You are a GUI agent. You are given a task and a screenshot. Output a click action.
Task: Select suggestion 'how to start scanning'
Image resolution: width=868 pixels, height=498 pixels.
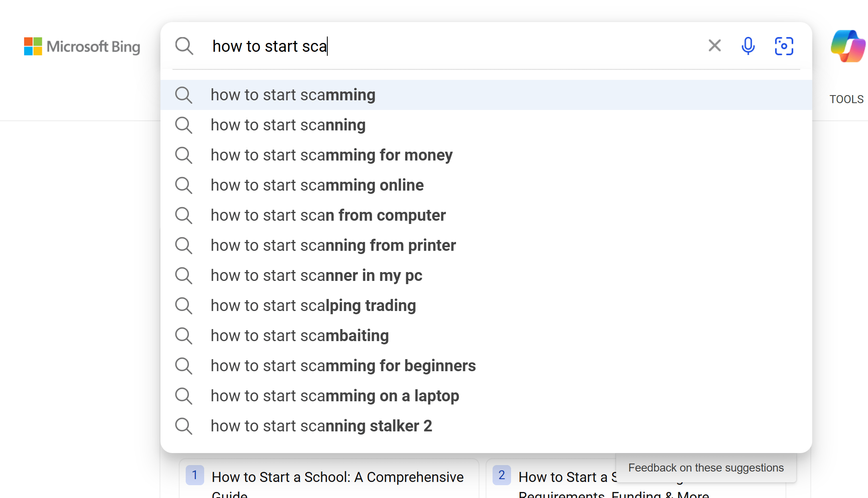288,125
